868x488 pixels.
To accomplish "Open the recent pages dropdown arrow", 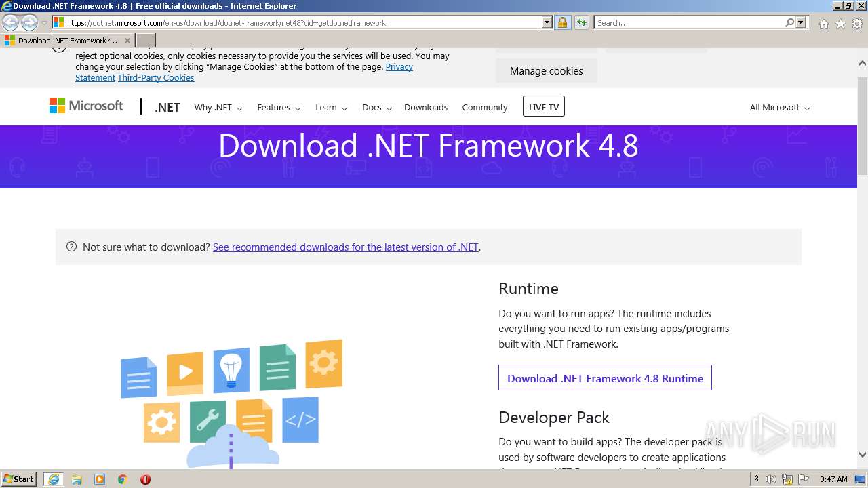I will [x=44, y=23].
